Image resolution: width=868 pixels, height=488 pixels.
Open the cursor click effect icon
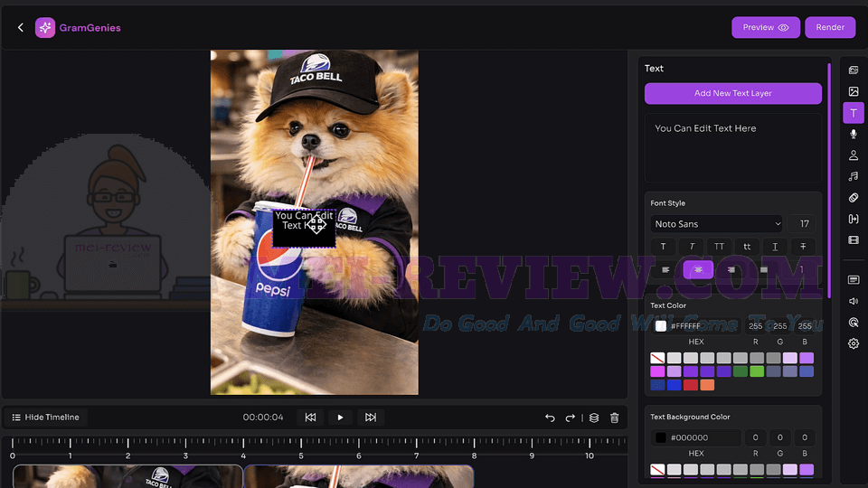(853, 323)
